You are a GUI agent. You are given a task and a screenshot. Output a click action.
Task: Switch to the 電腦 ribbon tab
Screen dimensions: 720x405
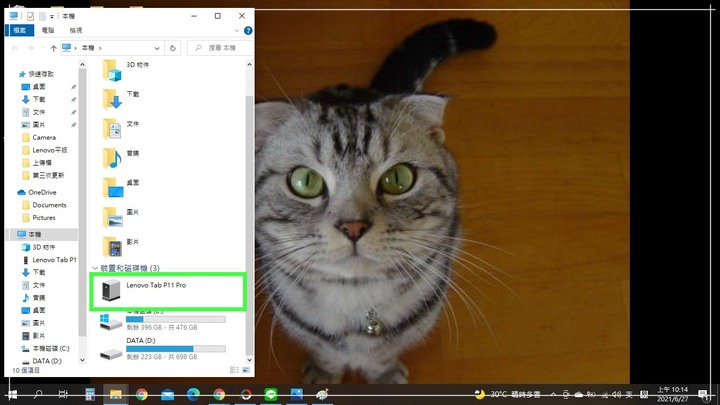pos(48,30)
